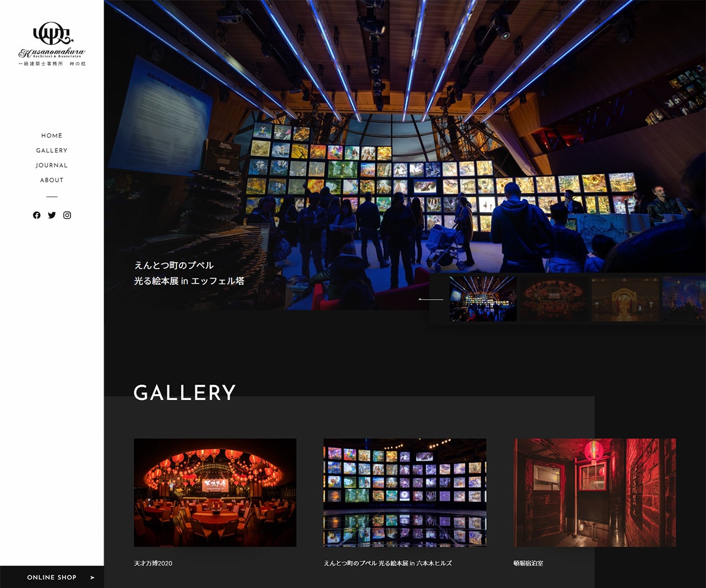The height and width of the screenshot is (588, 706).
Task: Open the 六本木ヒルズ exhibition gallery image
Action: pos(405,493)
